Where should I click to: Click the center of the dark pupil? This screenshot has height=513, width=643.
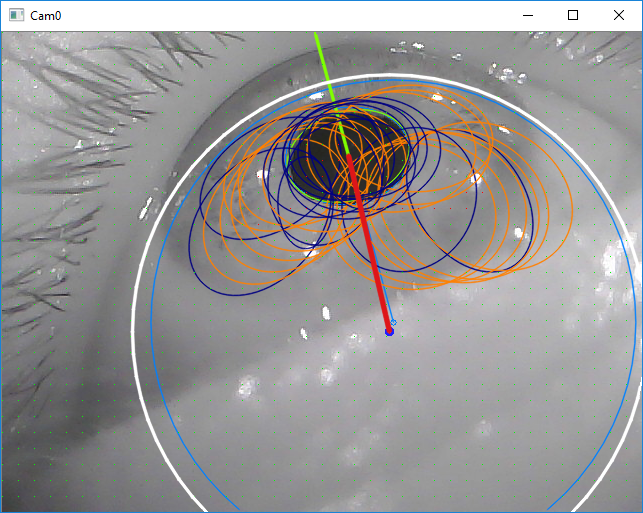(345, 152)
